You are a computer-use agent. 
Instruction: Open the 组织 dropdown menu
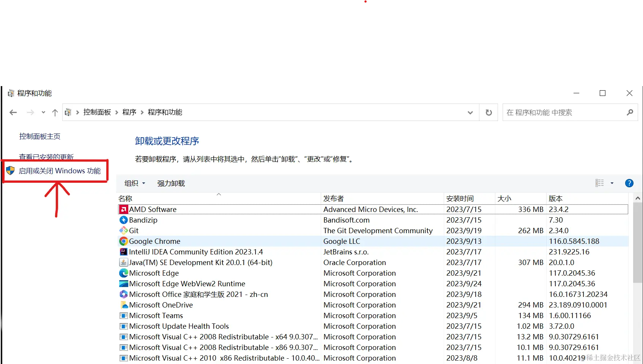coord(134,183)
